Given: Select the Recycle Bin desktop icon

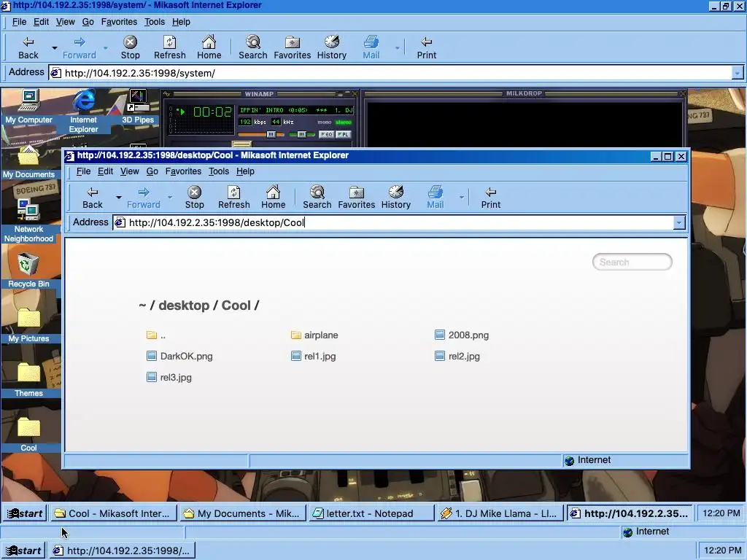Looking at the screenshot, I should (x=28, y=271).
